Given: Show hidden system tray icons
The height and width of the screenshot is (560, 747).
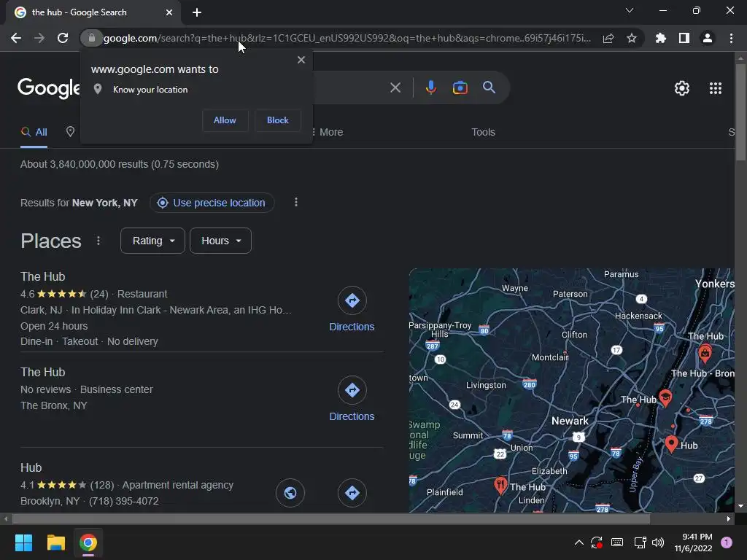Looking at the screenshot, I should click(578, 542).
